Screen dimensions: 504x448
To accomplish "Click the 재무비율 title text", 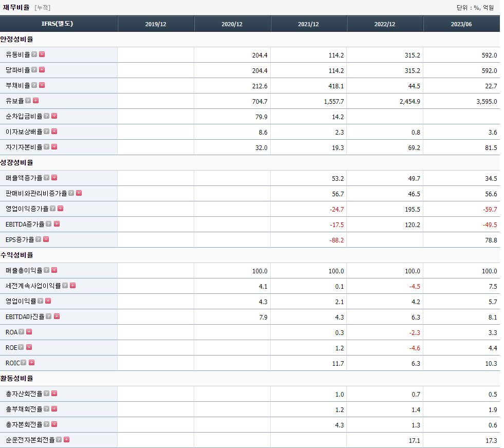I will coord(16,7).
